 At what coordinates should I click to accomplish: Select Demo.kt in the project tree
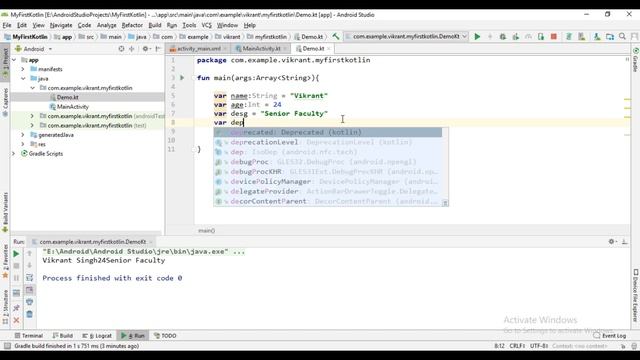tap(67, 98)
